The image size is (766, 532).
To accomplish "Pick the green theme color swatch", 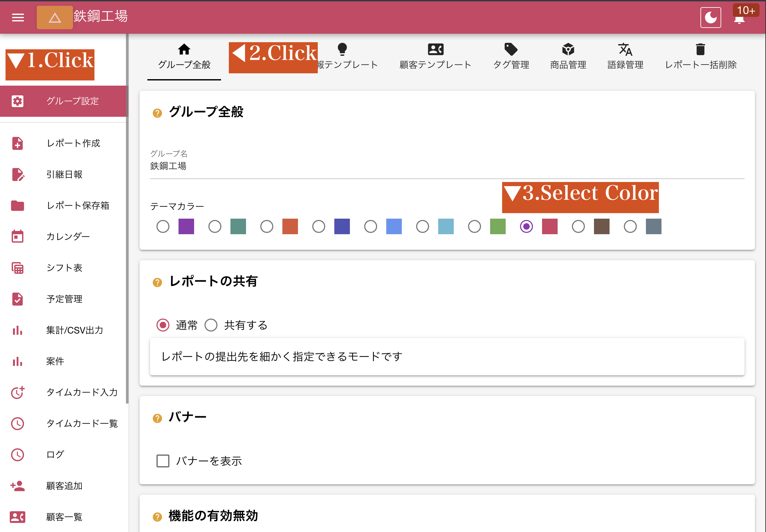I will point(498,227).
